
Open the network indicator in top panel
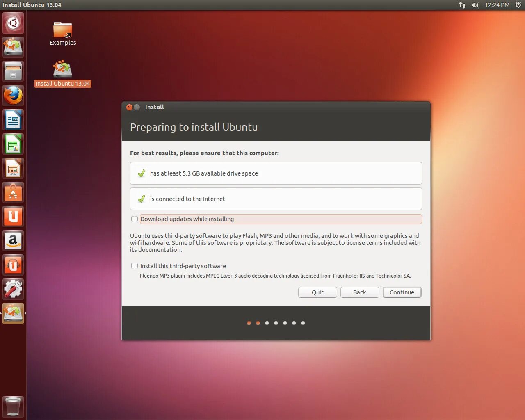462,5
